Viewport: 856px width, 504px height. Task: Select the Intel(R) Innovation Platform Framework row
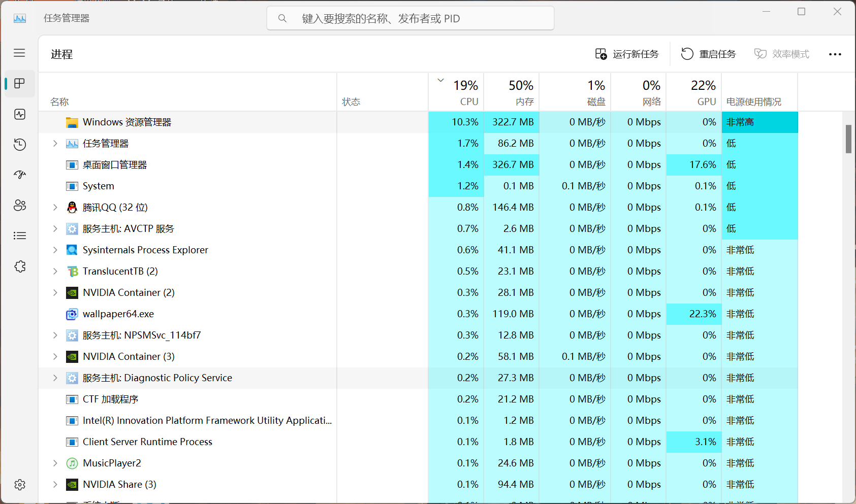click(418, 420)
